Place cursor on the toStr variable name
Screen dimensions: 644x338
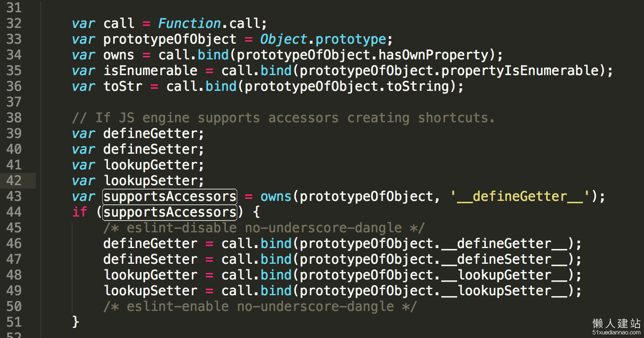[123, 86]
